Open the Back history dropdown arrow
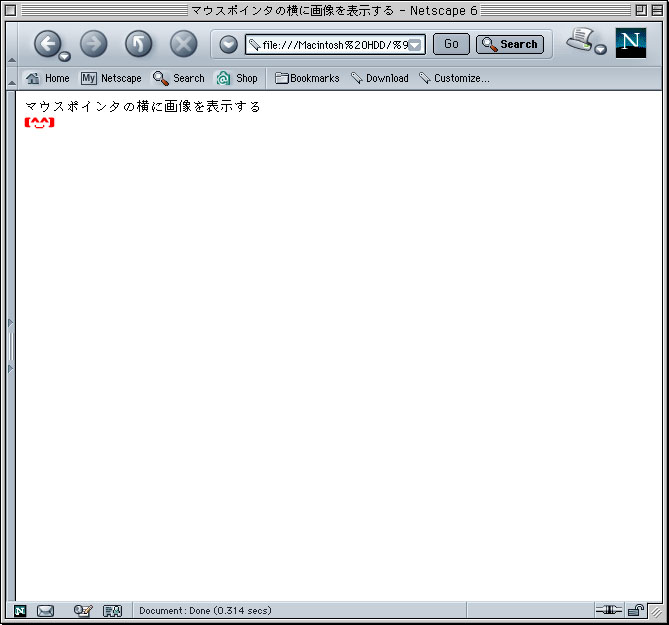The width and height of the screenshot is (669, 625). click(64, 56)
